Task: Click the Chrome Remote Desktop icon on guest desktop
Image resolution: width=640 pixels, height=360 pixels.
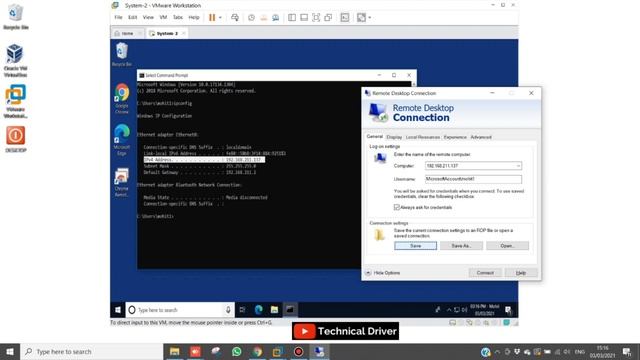Action: (x=122, y=182)
